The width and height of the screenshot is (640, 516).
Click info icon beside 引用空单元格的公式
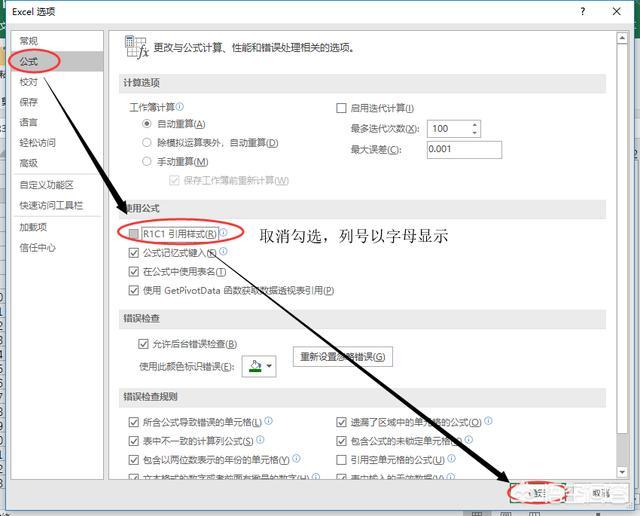451,458
